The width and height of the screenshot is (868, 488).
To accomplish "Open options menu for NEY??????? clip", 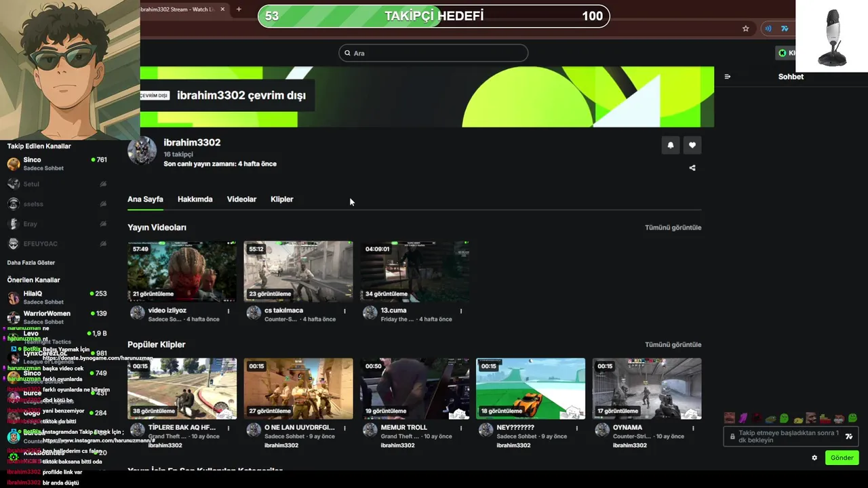I will 577,428.
